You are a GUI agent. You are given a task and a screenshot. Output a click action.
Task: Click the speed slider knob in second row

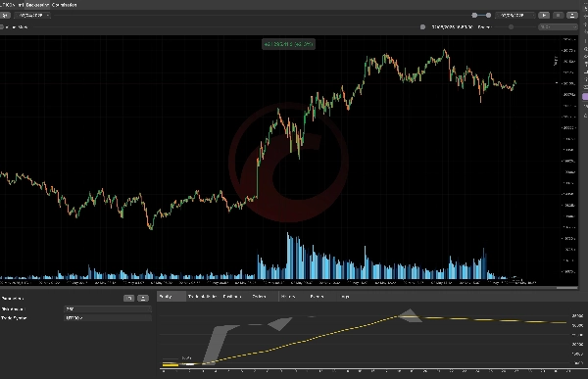click(511, 27)
